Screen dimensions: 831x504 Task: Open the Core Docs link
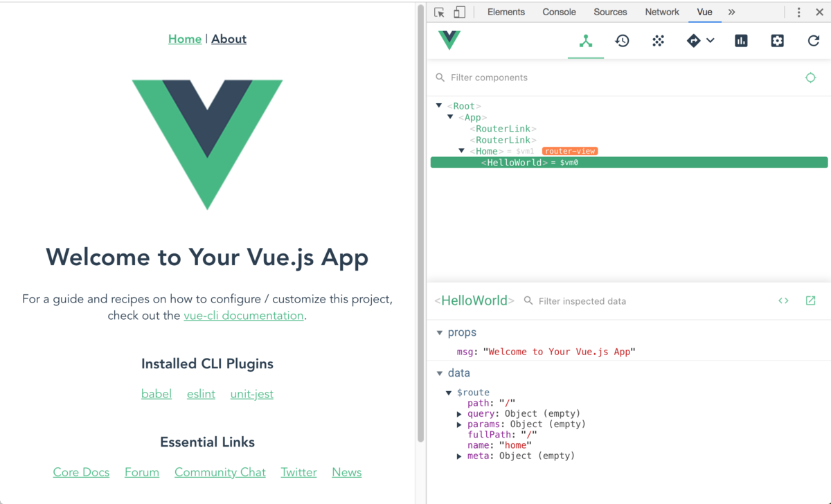tap(81, 472)
